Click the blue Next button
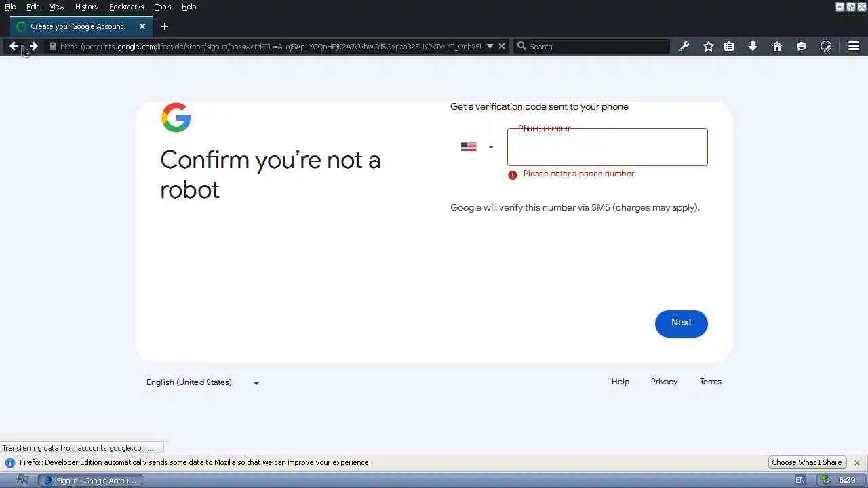 coord(682,323)
